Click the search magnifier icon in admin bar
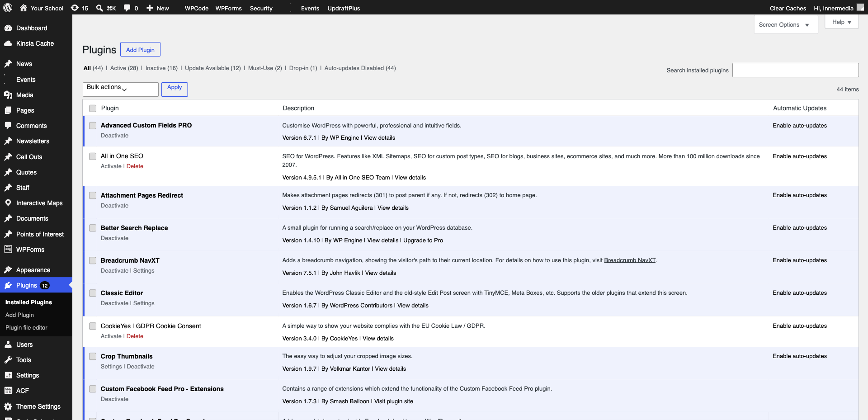Viewport: 868px width, 420px height. pos(99,8)
